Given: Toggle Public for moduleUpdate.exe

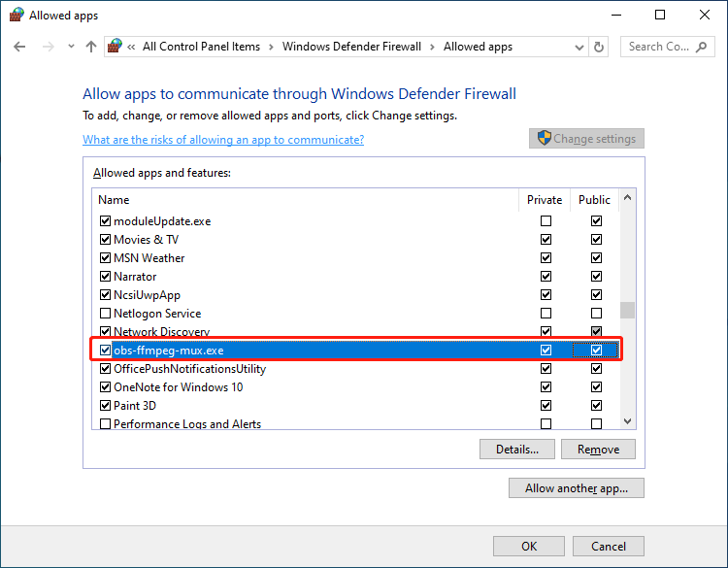Looking at the screenshot, I should [596, 220].
